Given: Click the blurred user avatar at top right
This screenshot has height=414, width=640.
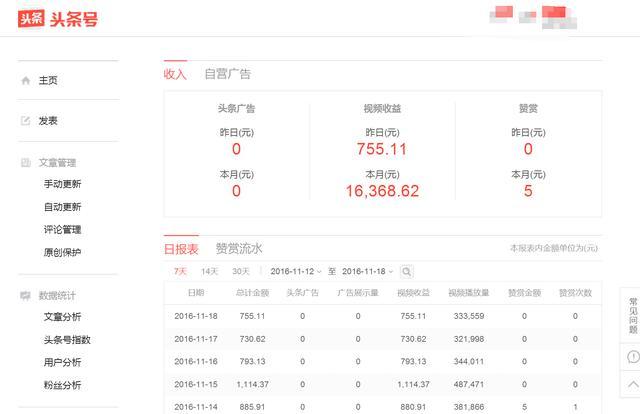Looking at the screenshot, I should pos(535,17).
